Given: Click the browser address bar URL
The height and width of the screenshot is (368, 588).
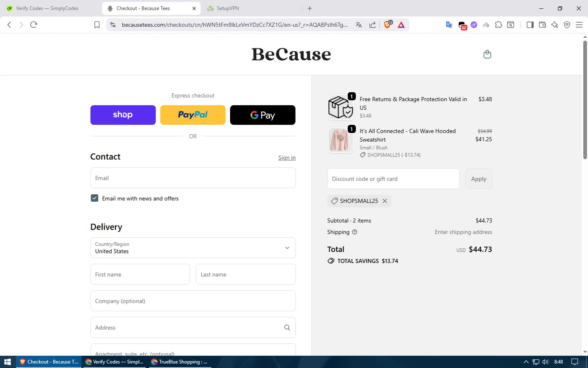Looking at the screenshot, I should click(x=234, y=25).
